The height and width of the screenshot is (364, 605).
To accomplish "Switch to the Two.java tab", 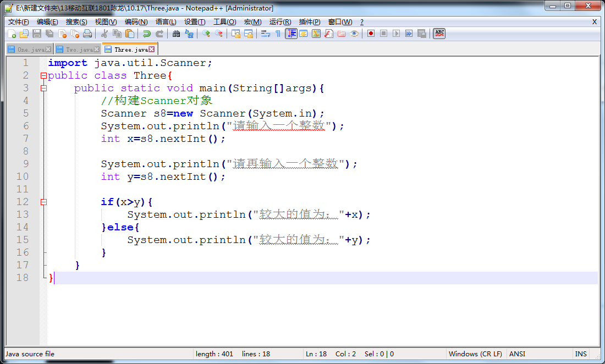I will click(x=79, y=49).
